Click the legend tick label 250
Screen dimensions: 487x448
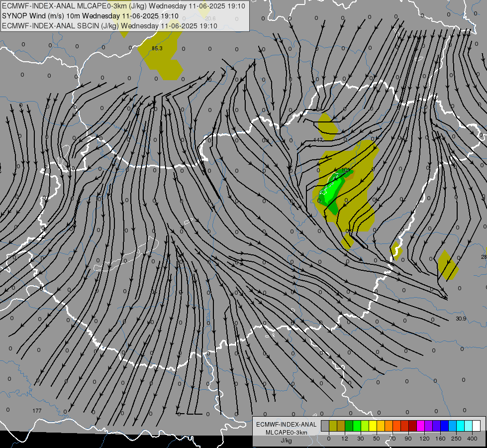456,439
